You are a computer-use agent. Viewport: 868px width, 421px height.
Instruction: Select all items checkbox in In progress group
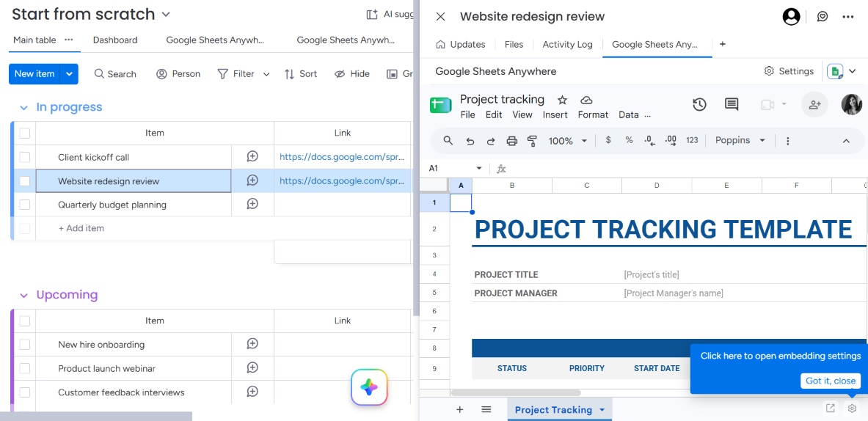pyautogui.click(x=24, y=133)
